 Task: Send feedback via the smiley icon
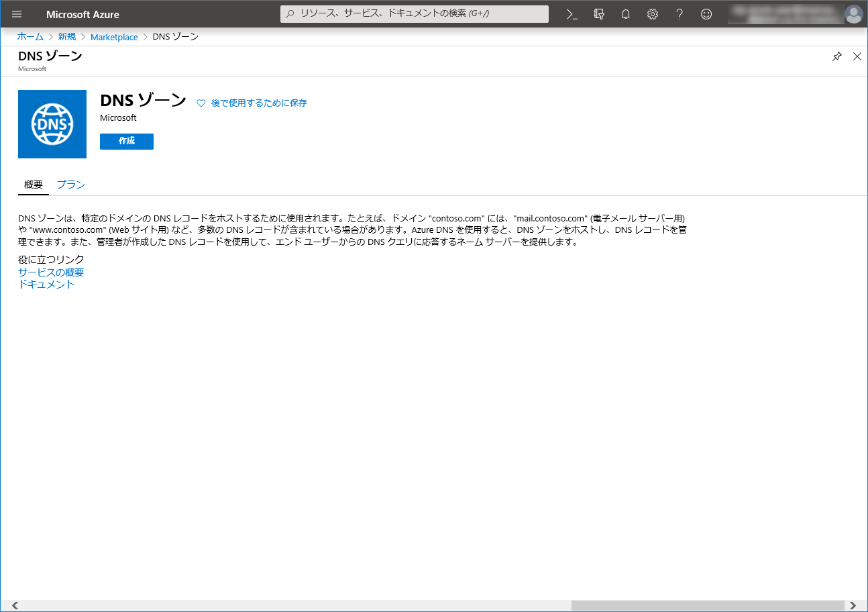pyautogui.click(x=706, y=14)
